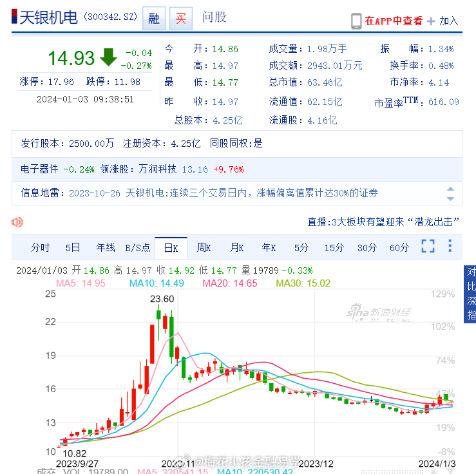Click the 2023/12 date axis label
Viewport: 476px width, 474px height.
click(316, 464)
